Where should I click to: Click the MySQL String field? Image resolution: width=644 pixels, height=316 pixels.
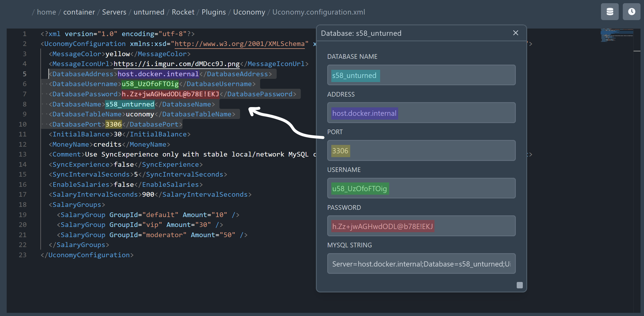coord(421,264)
